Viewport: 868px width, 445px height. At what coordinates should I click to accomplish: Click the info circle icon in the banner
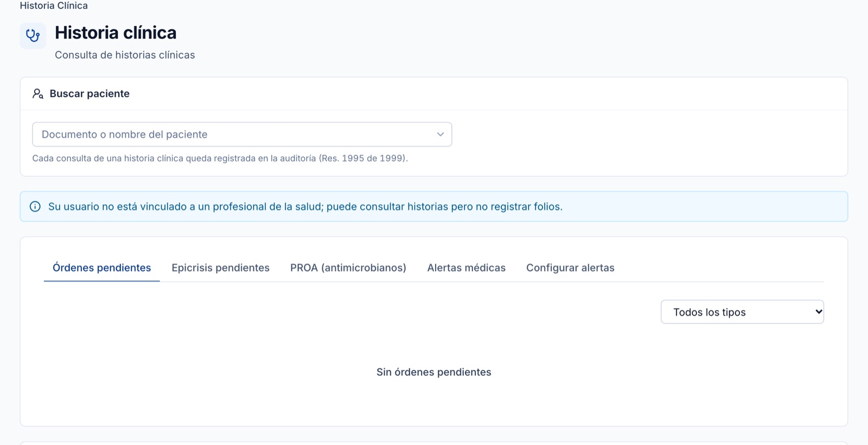pyautogui.click(x=35, y=207)
